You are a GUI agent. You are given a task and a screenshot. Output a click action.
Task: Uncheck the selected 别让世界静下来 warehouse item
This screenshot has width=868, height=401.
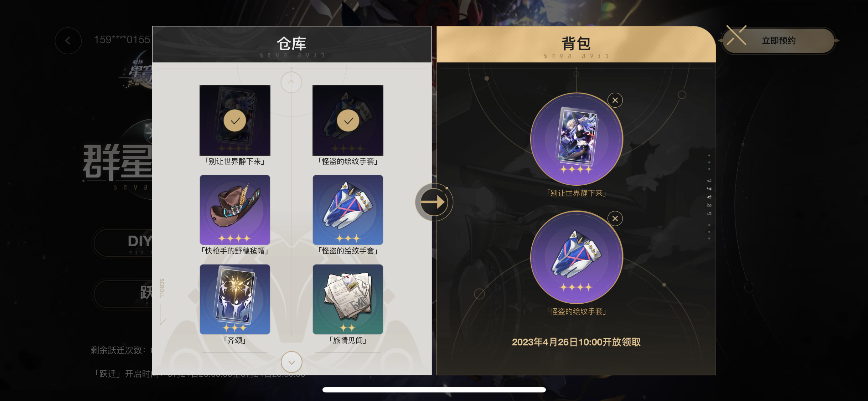(x=235, y=120)
